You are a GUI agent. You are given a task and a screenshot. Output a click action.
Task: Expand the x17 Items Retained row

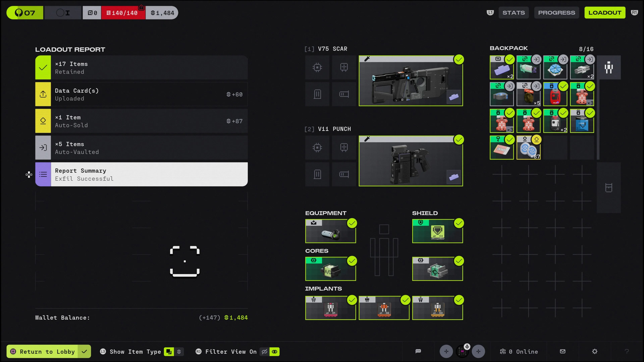coord(141,68)
